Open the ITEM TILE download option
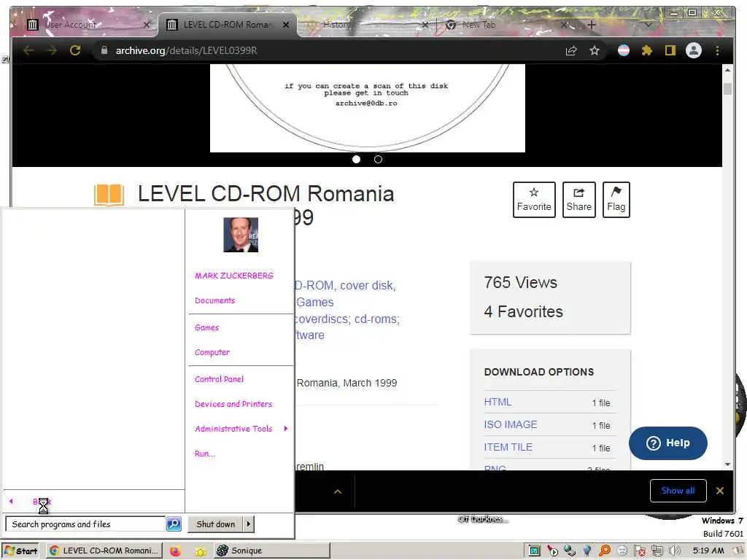The height and width of the screenshot is (560, 747). tap(508, 447)
